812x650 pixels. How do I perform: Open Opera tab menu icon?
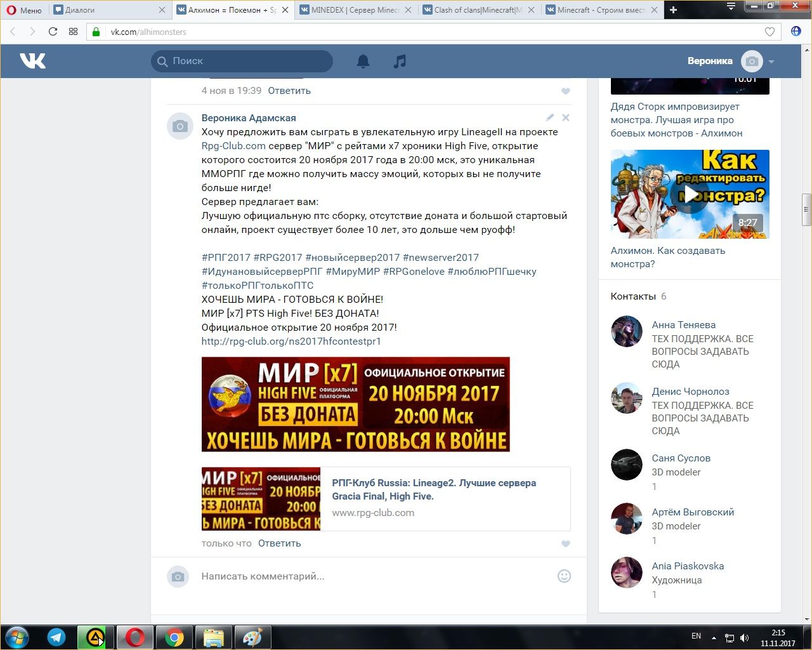[x=731, y=6]
